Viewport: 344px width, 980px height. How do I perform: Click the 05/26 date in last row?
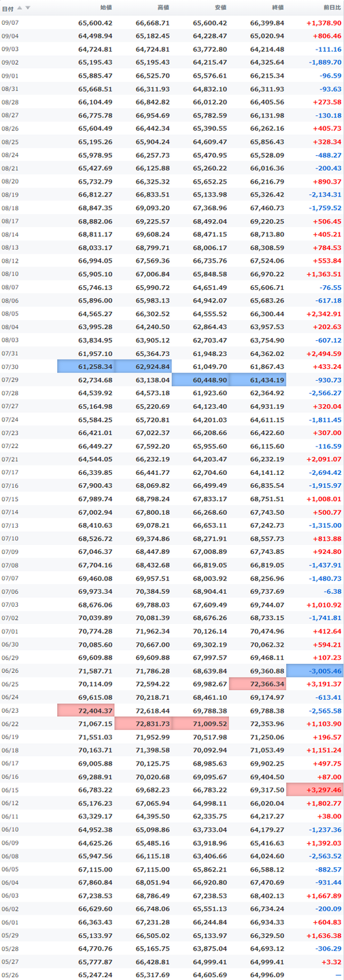[10, 975]
